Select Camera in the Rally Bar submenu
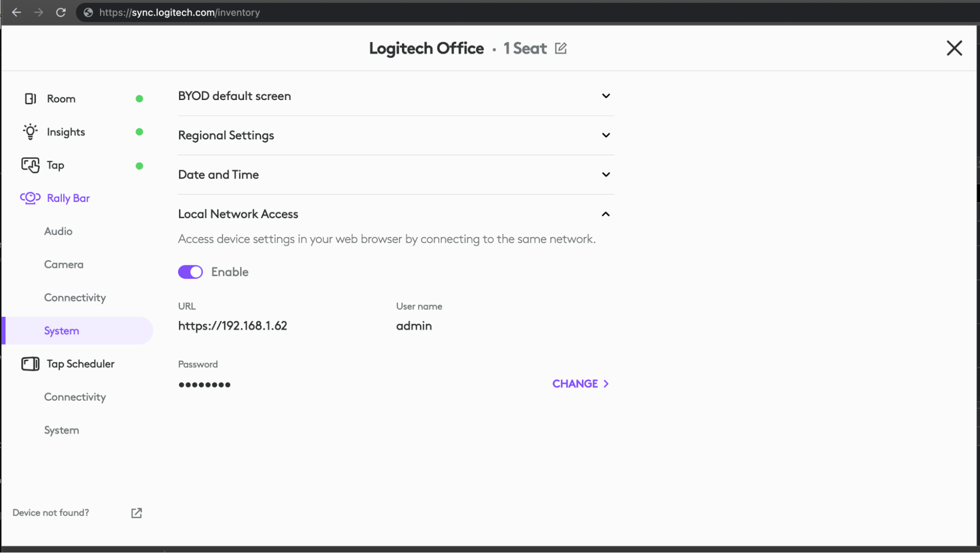The width and height of the screenshot is (980, 553). (x=64, y=265)
